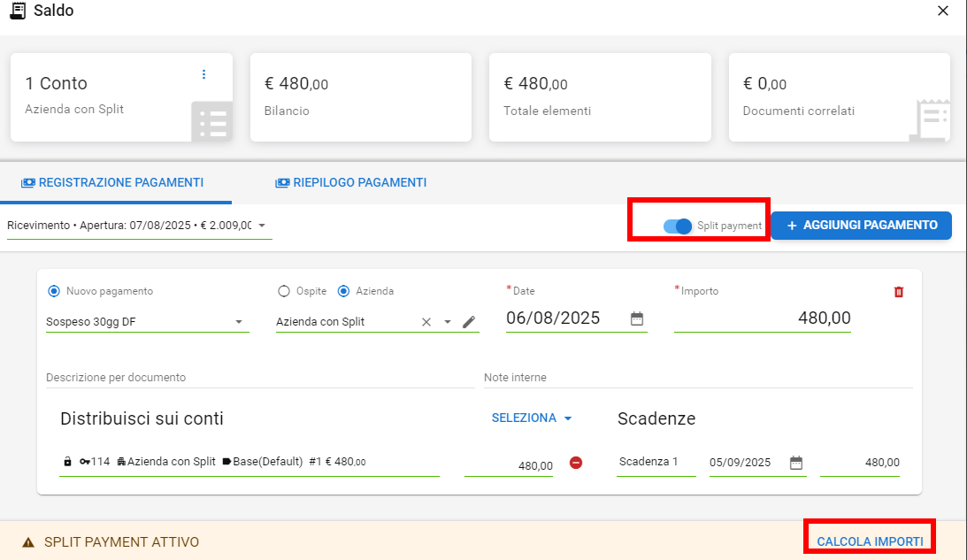
Task: Open the three-dot menu on Conto card
Action: coord(204,74)
